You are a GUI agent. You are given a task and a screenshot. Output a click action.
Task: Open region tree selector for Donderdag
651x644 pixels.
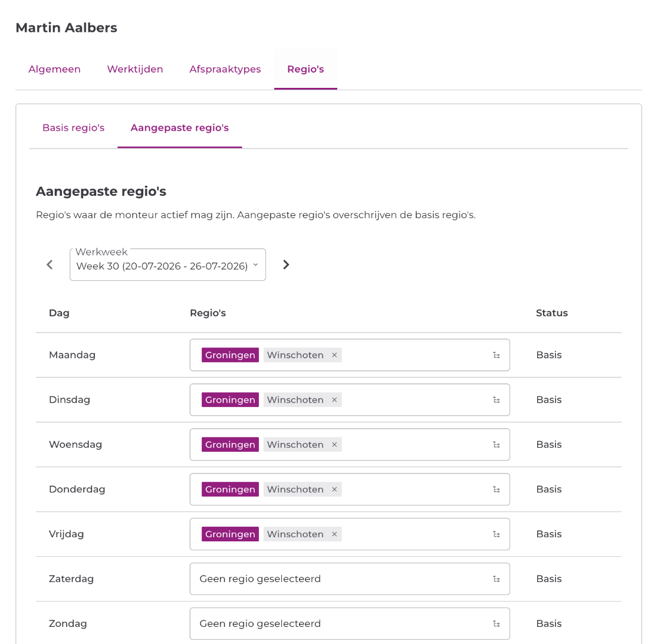click(496, 489)
